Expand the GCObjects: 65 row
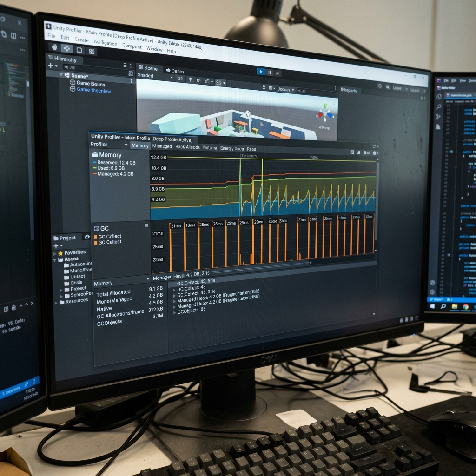Image resolution: width=476 pixels, height=476 pixels. coord(174,313)
